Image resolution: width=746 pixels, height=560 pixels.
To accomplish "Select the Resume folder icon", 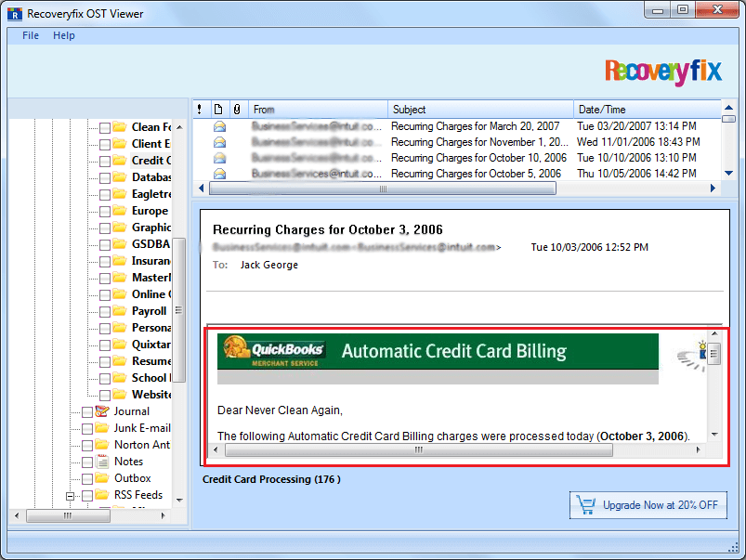I will tap(120, 360).
